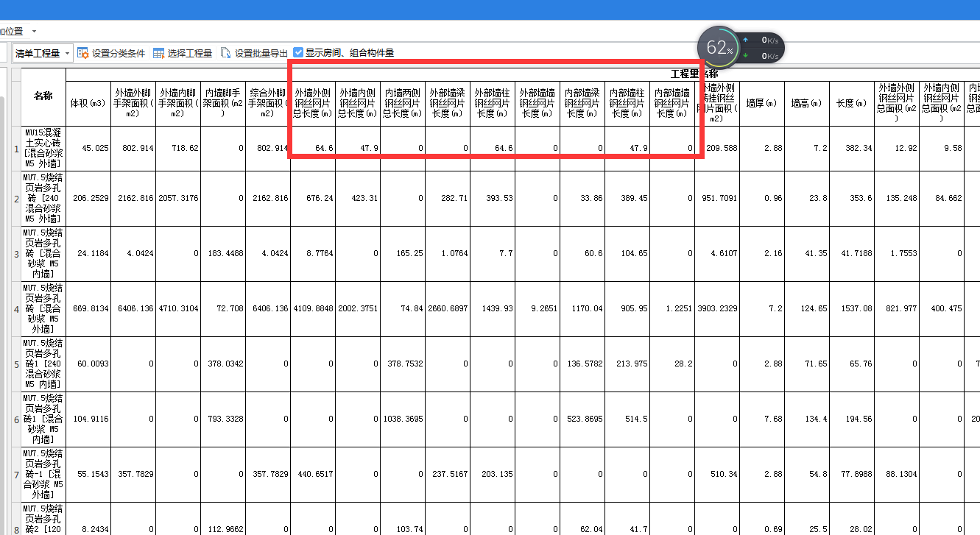The image size is (980, 535).
Task: Click cell 2057.3176 in row 2
Action: (x=177, y=199)
